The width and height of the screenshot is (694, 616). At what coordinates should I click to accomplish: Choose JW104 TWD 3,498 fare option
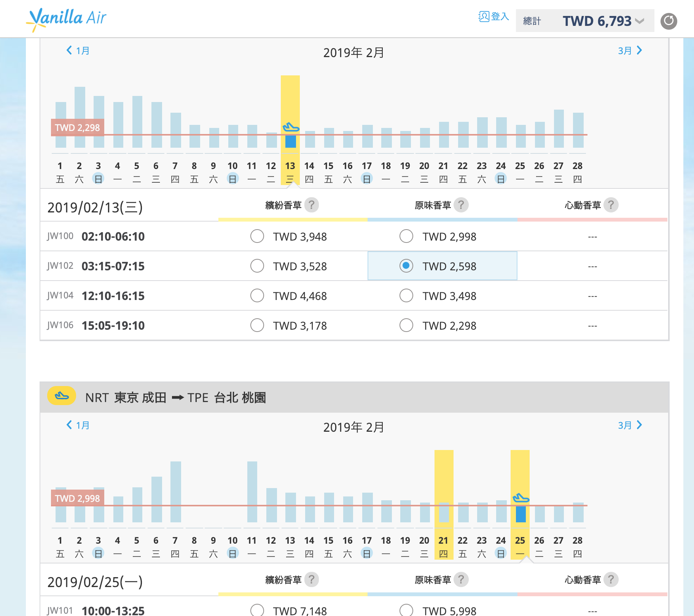(406, 296)
